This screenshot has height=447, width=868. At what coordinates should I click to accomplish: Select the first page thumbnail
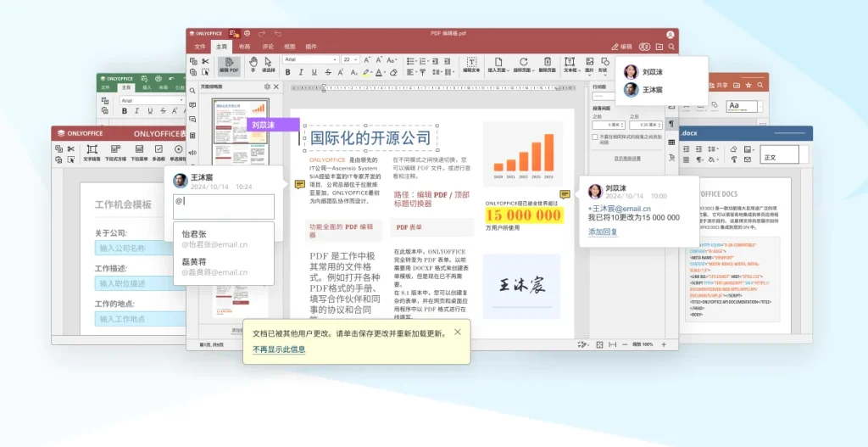coord(240,121)
